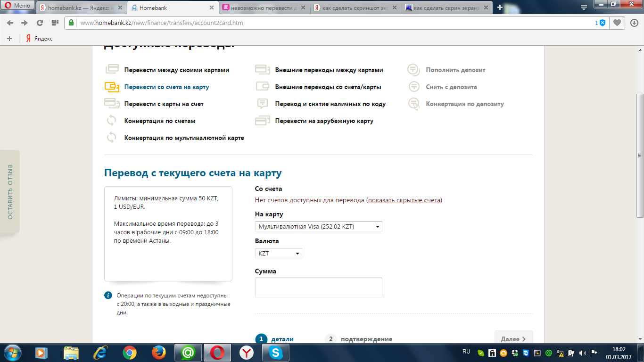Click the wallet icon beside 'Внешние переводы со счета/карты'
Screen dimensions: 644x362
pyautogui.click(x=263, y=87)
